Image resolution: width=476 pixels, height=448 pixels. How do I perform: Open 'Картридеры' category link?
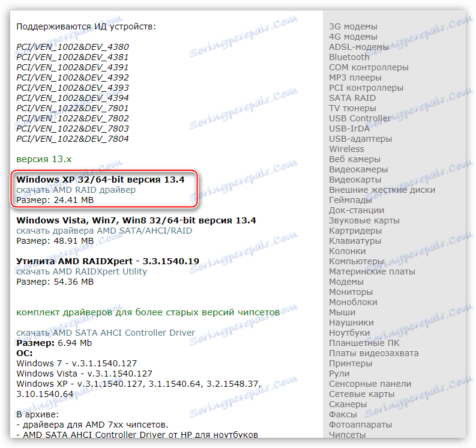coord(355,231)
